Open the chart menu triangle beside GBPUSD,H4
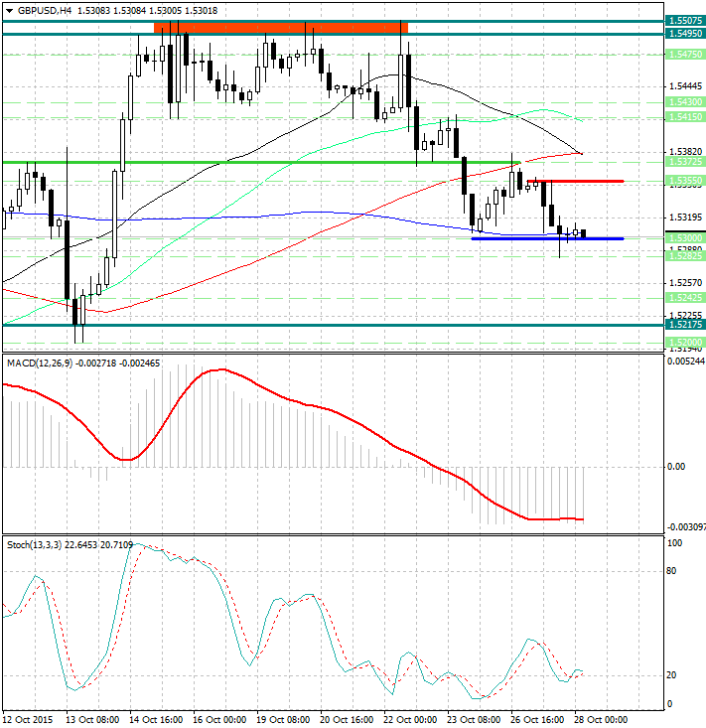This screenshot has width=706, height=728. [x=9, y=11]
